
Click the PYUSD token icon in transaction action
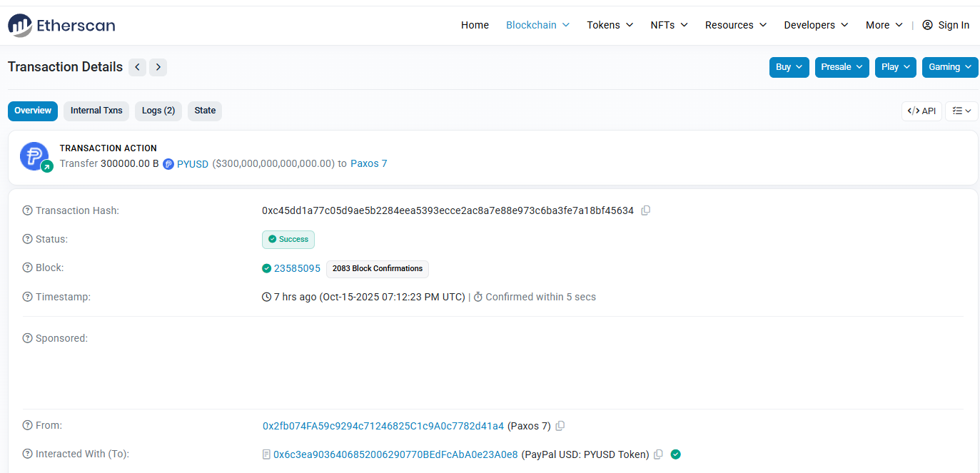pos(168,164)
